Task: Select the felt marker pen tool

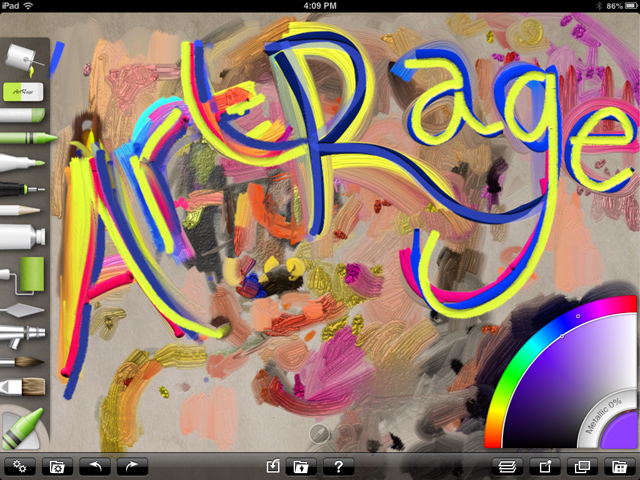Action: pos(22,162)
